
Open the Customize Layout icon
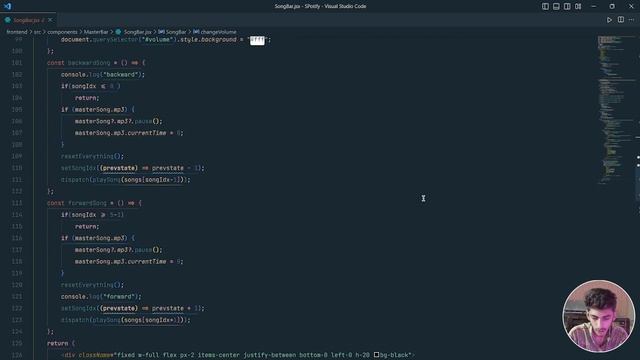(578, 6)
